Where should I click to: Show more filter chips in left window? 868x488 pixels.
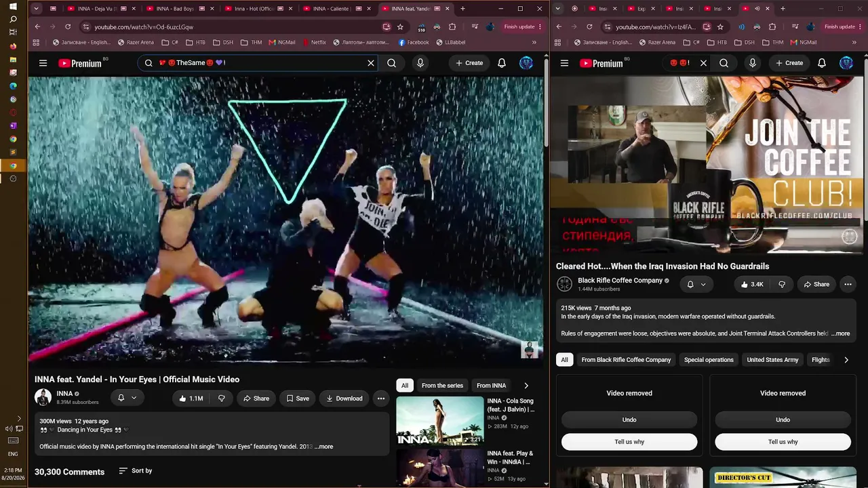pyautogui.click(x=526, y=386)
